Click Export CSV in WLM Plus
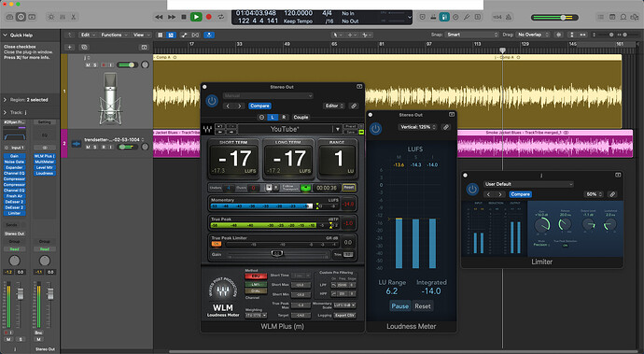Viewport: 644px width, 354px height. (x=344, y=316)
